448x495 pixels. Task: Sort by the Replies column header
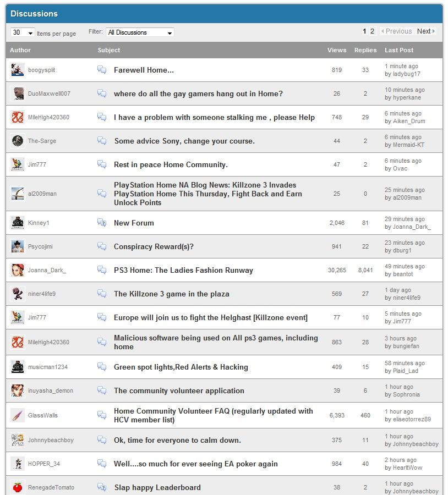pyautogui.click(x=365, y=50)
